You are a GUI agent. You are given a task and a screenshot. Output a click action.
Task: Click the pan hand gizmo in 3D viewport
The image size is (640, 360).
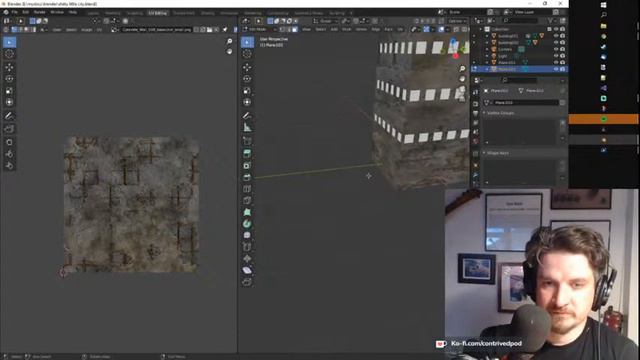pyautogui.click(x=462, y=79)
